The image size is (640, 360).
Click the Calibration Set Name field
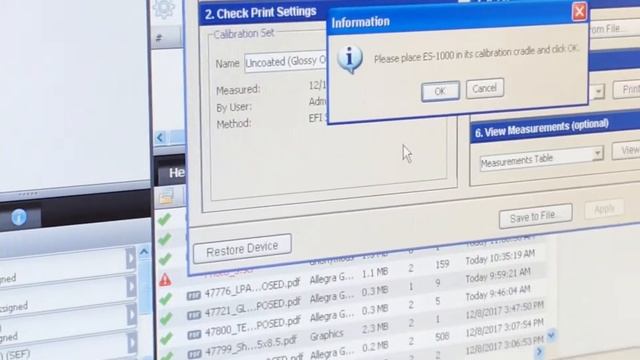tap(286, 62)
